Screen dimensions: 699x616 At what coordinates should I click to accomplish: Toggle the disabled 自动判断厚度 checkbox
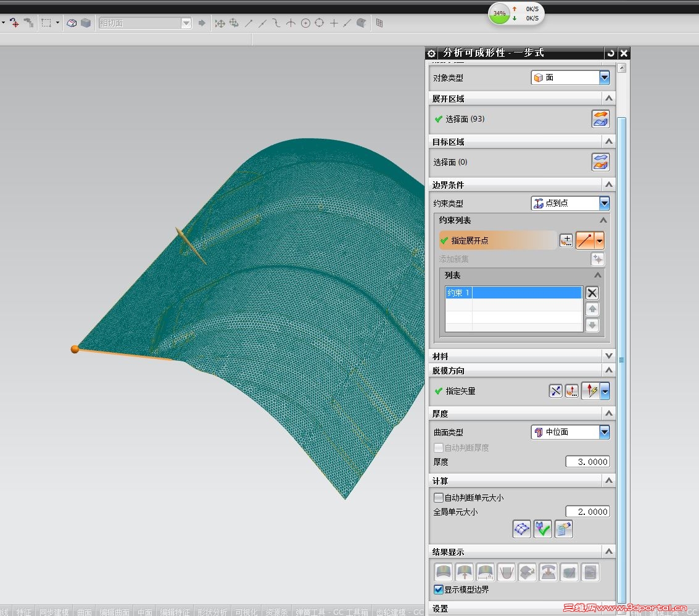coord(438,448)
